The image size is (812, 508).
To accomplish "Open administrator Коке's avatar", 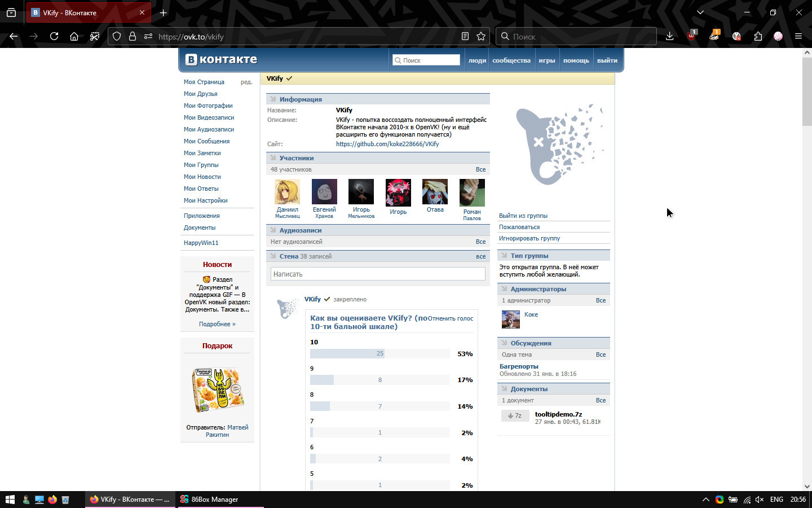I will coord(511,319).
